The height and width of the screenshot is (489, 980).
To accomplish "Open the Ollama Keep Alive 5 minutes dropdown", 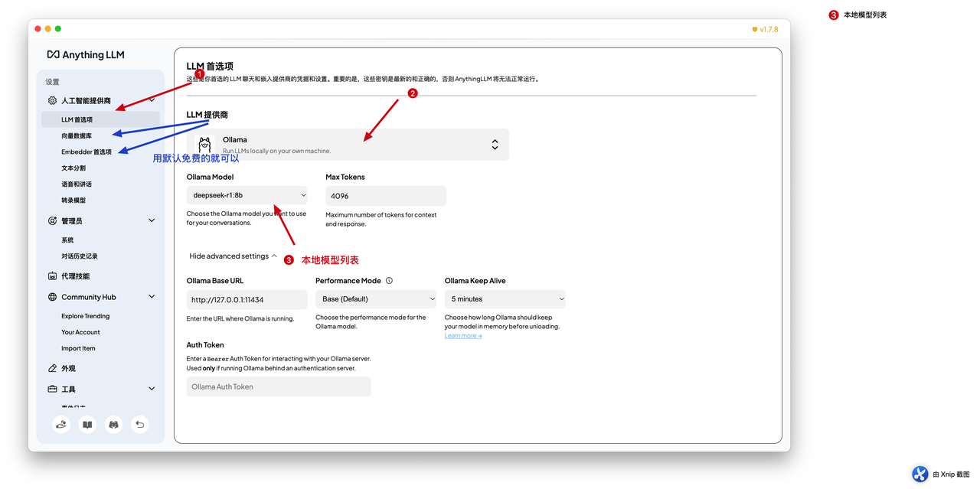I will point(505,299).
